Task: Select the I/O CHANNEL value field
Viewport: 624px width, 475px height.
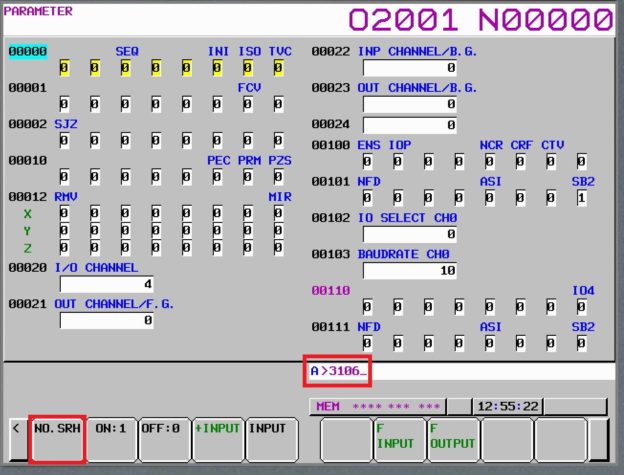Action: [x=107, y=284]
